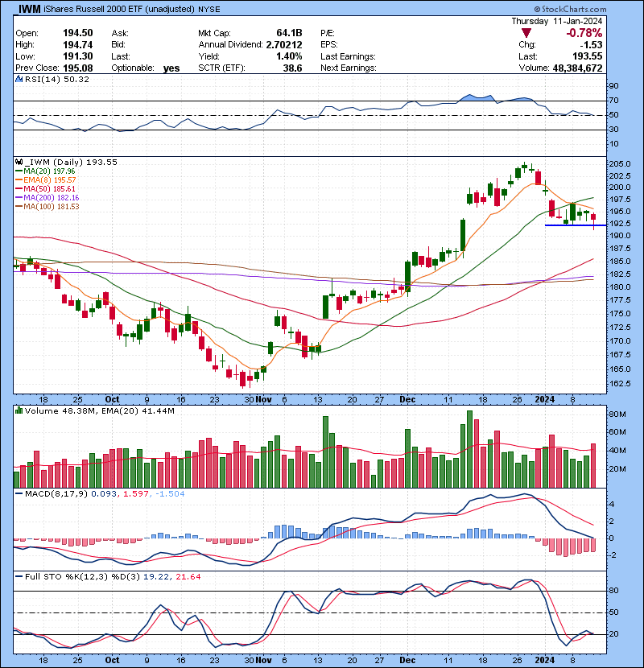Click the -0.78% percent change value
Screen dimensions: 644x668
584,33
